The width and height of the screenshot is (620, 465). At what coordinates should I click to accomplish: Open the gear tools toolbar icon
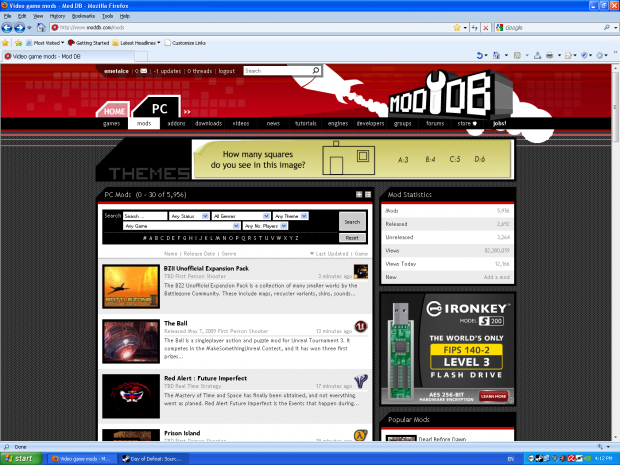tap(600, 55)
